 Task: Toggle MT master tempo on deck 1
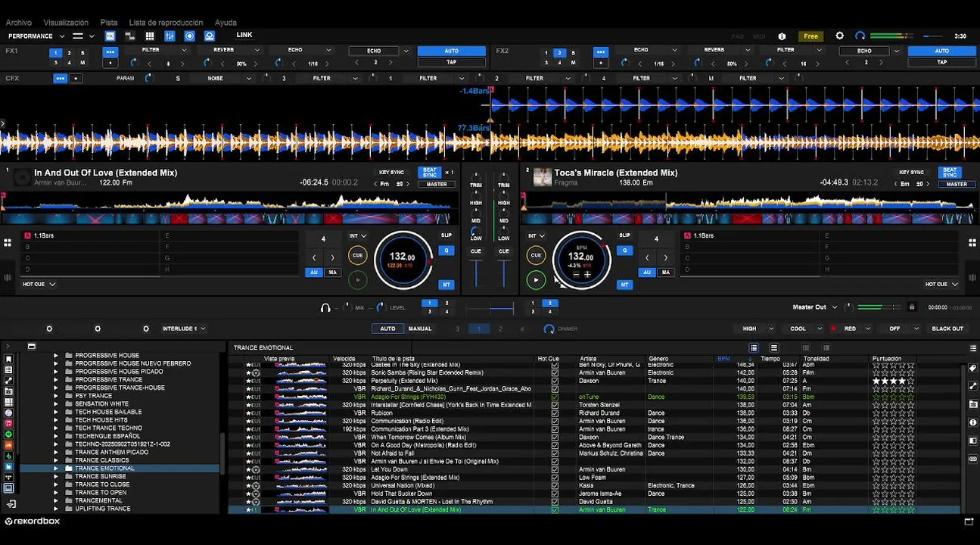446,285
